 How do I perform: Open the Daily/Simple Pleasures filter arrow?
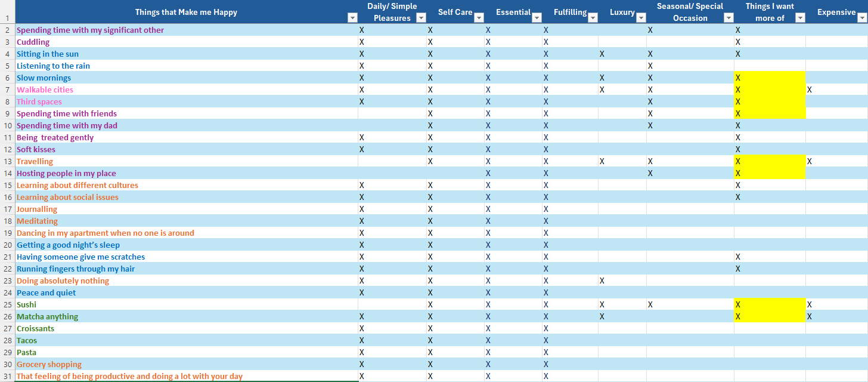pyautogui.click(x=421, y=18)
